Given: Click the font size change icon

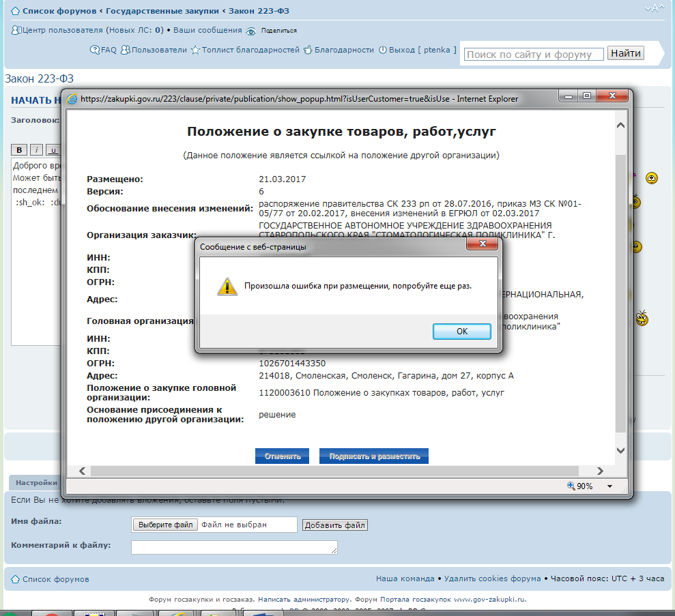Looking at the screenshot, I should pos(654,8).
